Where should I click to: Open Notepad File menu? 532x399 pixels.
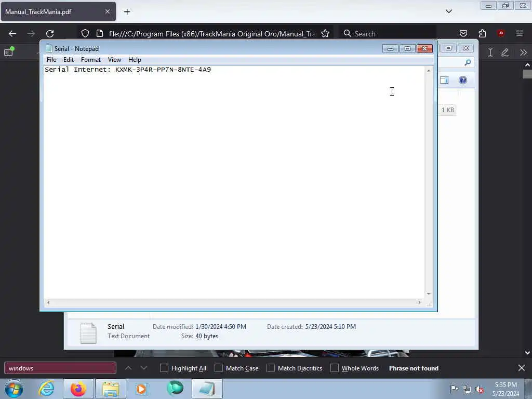click(51, 60)
